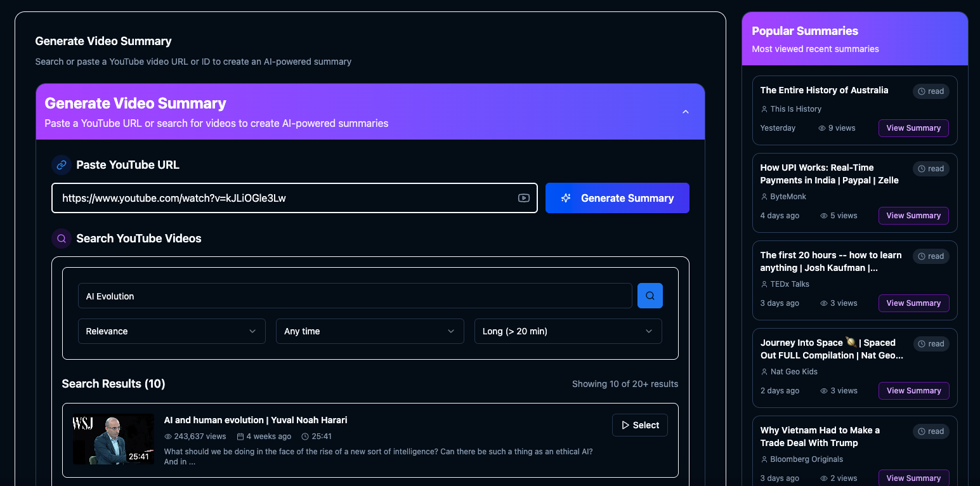View Summary for How UPI Works
The height and width of the screenshot is (486, 980).
[913, 216]
